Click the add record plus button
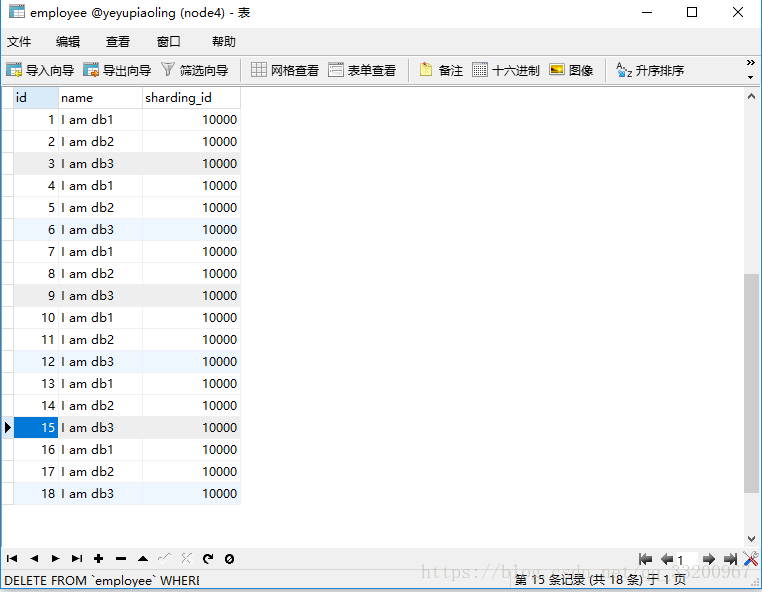Screen dimensions: 762x592 [98, 559]
